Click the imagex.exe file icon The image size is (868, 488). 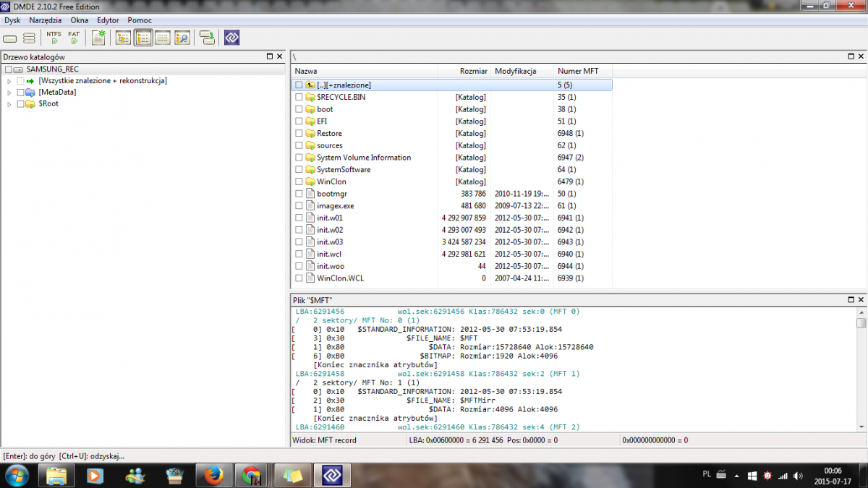pyautogui.click(x=311, y=206)
